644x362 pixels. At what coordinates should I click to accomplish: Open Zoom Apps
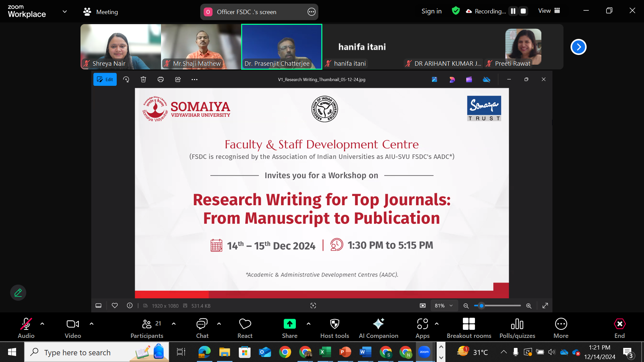pos(423,328)
